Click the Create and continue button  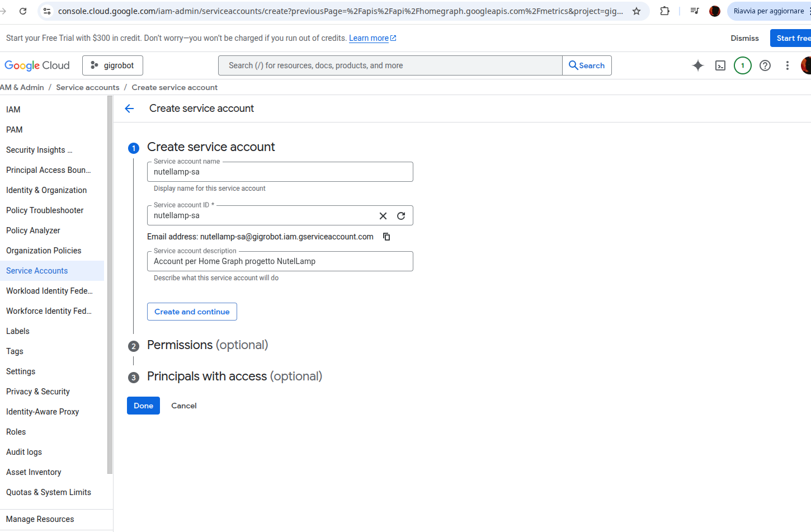[x=192, y=312]
